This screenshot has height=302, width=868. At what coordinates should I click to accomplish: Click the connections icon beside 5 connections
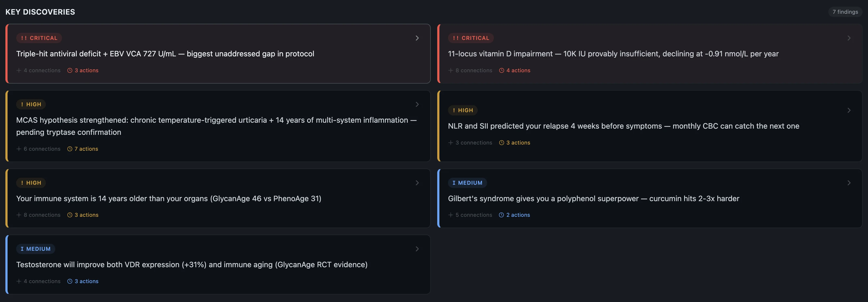(x=450, y=215)
